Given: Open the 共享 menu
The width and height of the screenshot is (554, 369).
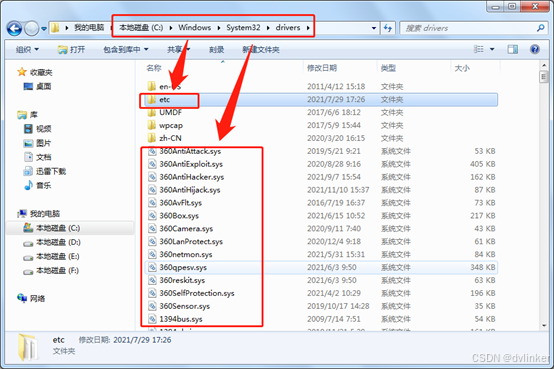Looking at the screenshot, I should click(x=178, y=49).
